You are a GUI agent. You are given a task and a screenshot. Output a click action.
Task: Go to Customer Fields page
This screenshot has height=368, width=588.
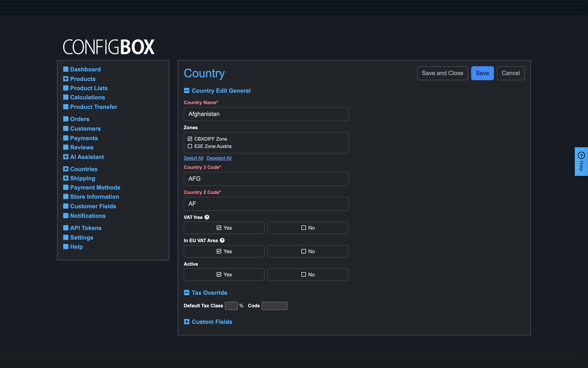point(93,206)
